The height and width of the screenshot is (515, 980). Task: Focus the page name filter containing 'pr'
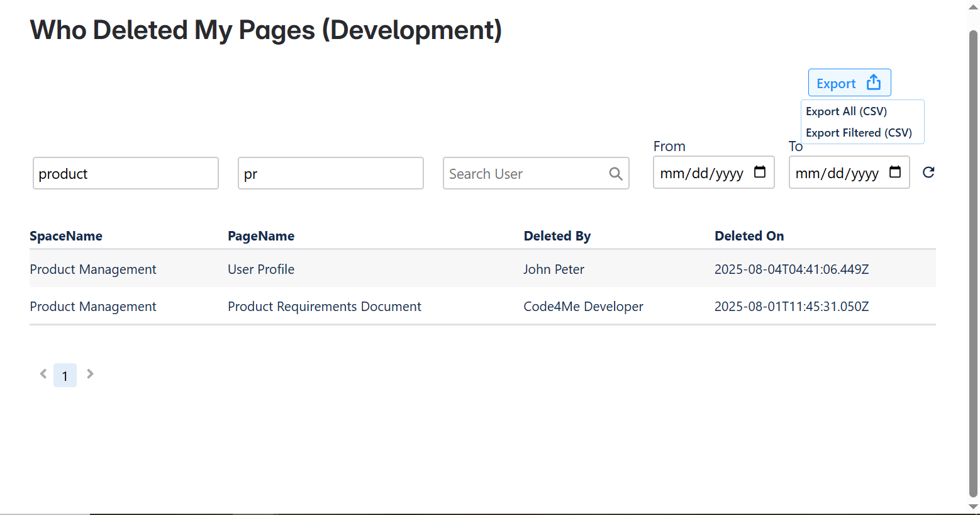tap(330, 174)
